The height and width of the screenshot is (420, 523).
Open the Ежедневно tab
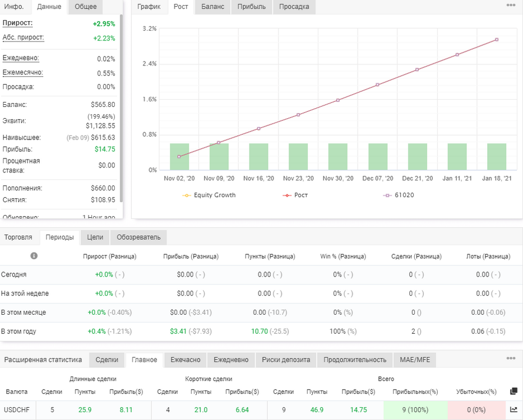(231, 360)
